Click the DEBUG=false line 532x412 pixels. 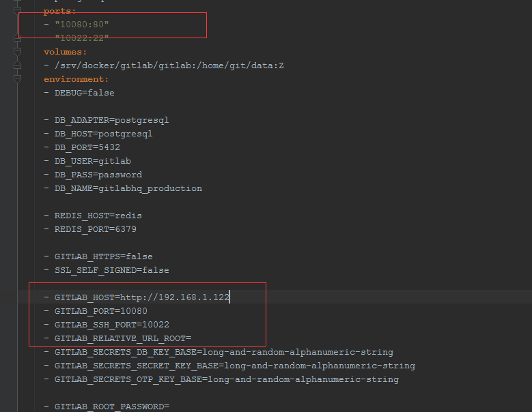click(x=79, y=93)
